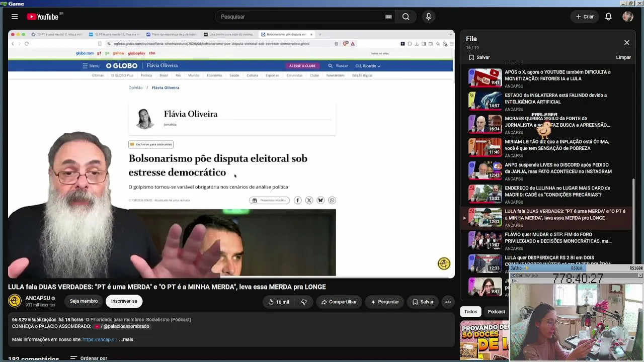This screenshot has width=644, height=362.
Task: Open the Perguntar AI ask button
Action: coord(385,302)
